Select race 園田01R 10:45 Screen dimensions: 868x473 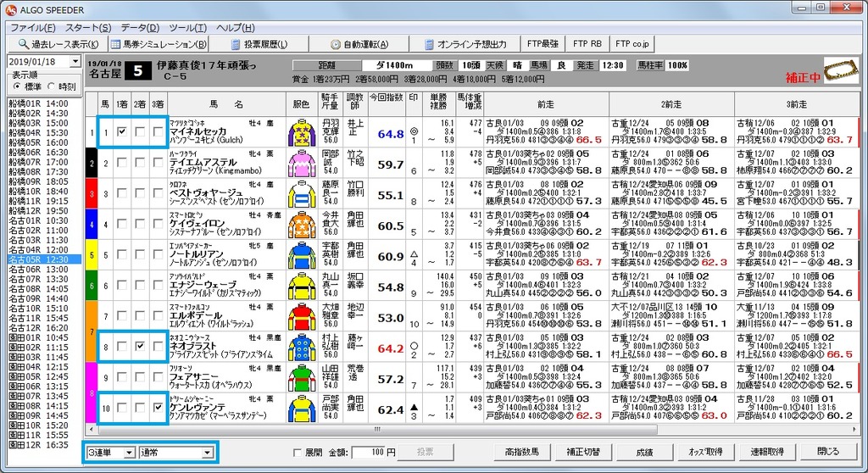click(39, 337)
